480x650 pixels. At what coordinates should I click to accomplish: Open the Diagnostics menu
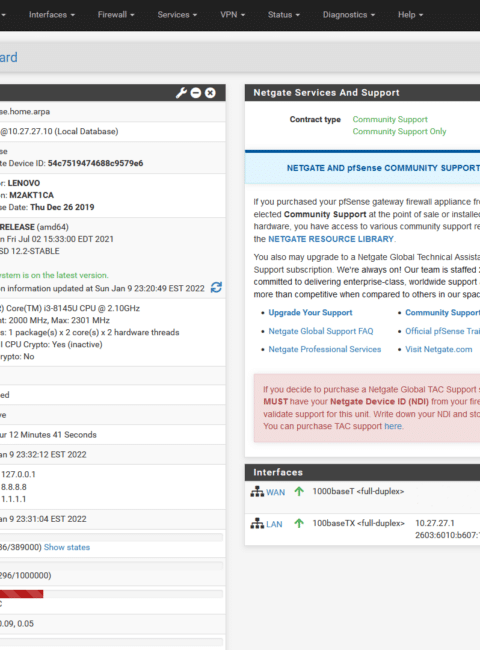[x=349, y=15]
